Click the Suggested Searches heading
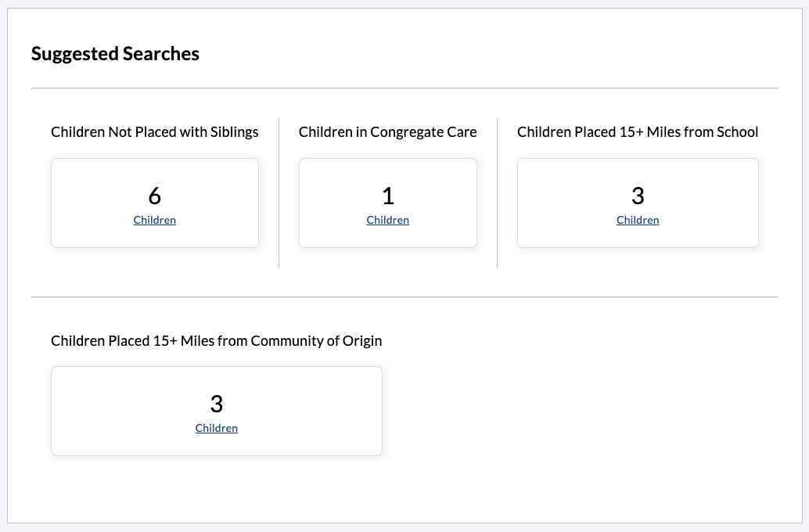 coord(115,54)
